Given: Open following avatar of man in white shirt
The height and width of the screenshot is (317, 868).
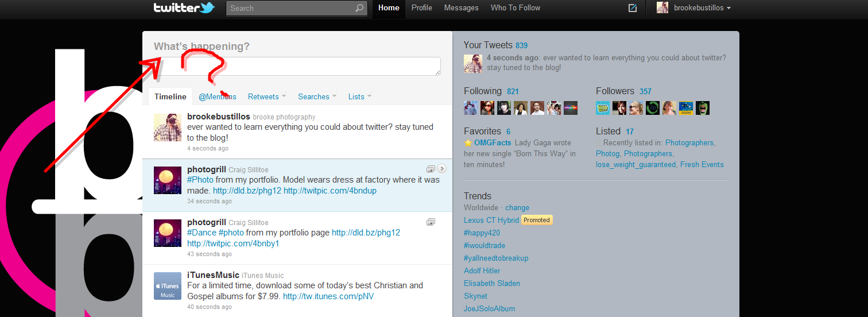Looking at the screenshot, I should pos(537,108).
